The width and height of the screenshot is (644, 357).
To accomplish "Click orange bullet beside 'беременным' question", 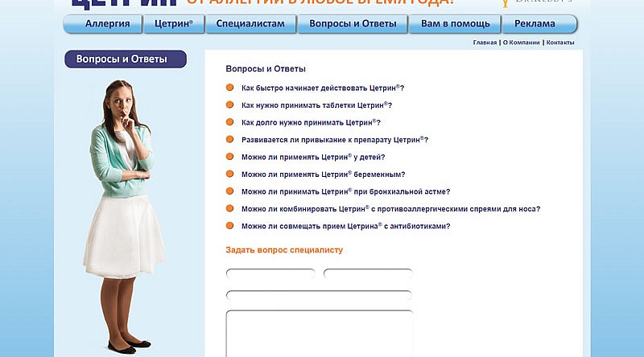I will tap(229, 174).
